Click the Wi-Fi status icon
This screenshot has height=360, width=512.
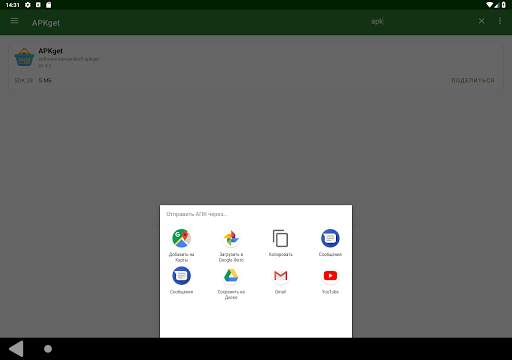(489, 5)
